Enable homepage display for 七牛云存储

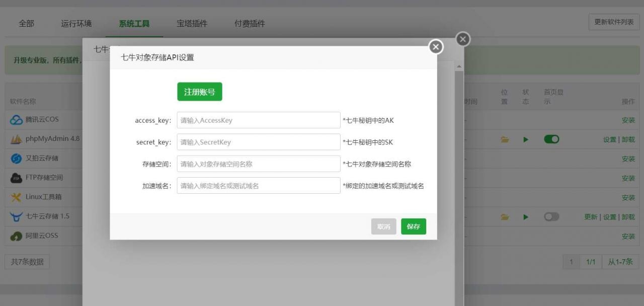(551, 217)
